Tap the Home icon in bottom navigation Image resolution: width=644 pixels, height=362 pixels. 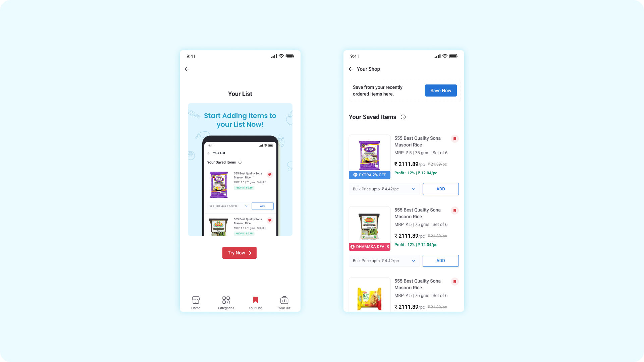pos(196,302)
